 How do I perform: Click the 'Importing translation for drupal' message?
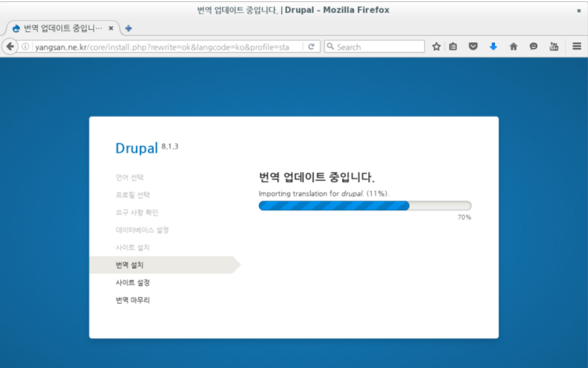[x=324, y=193]
